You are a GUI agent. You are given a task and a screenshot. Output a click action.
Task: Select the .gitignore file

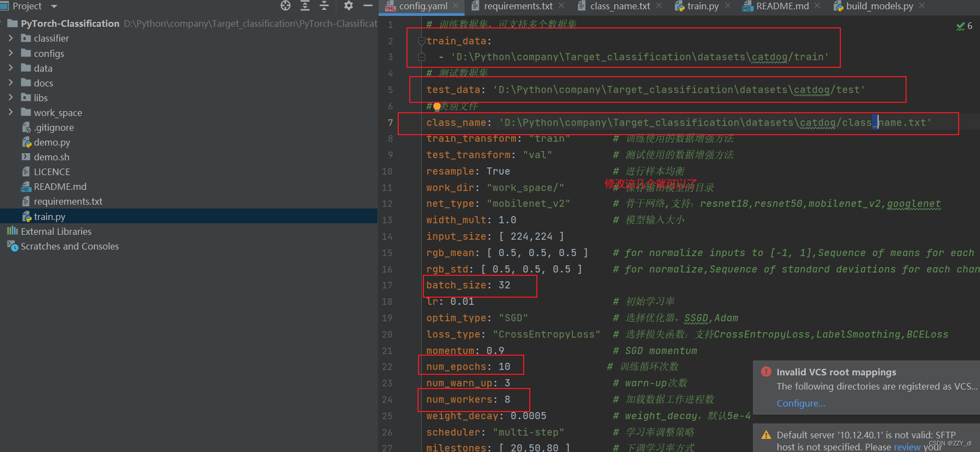(54, 128)
